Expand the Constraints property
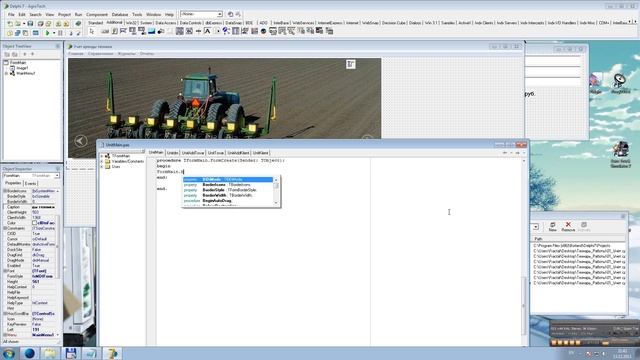Screen dimensions: 640x360 click(x=5, y=228)
